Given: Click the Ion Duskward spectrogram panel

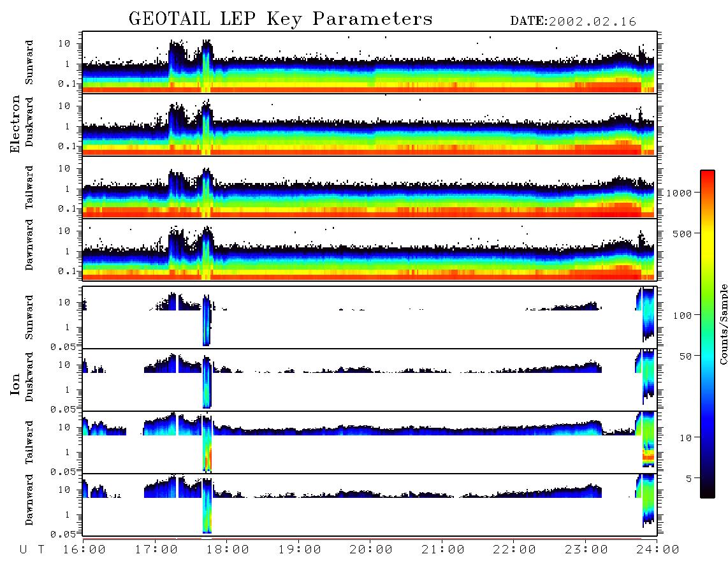Looking at the screenshot, I should pyautogui.click(x=370, y=379).
